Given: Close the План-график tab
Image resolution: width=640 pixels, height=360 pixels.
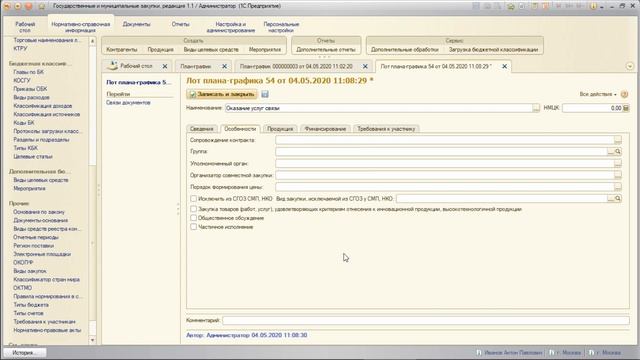Looking at the screenshot, I should click(224, 66).
